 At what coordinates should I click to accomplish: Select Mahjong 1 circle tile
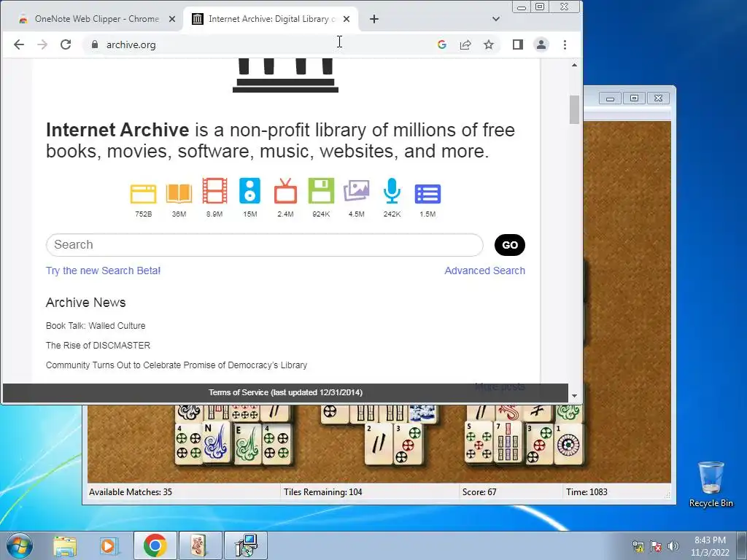coord(568,444)
